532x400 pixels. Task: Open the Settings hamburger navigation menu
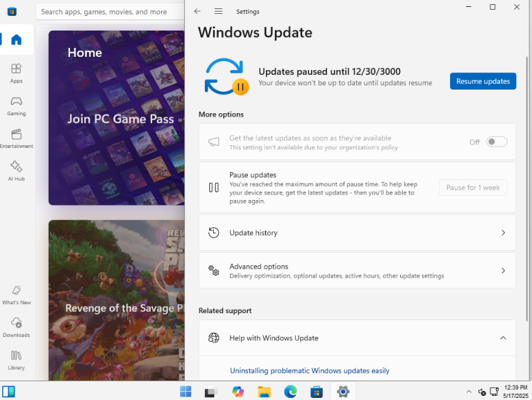219,11
